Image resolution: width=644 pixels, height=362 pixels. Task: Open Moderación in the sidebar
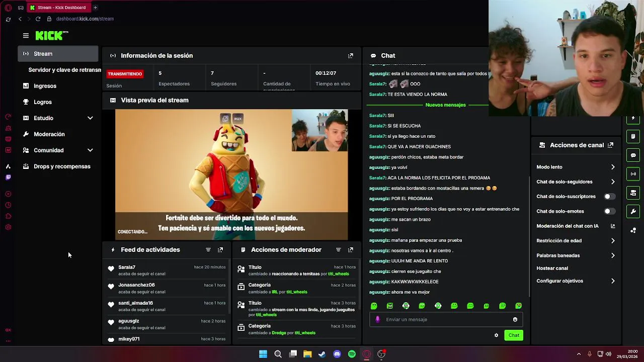[x=49, y=134]
